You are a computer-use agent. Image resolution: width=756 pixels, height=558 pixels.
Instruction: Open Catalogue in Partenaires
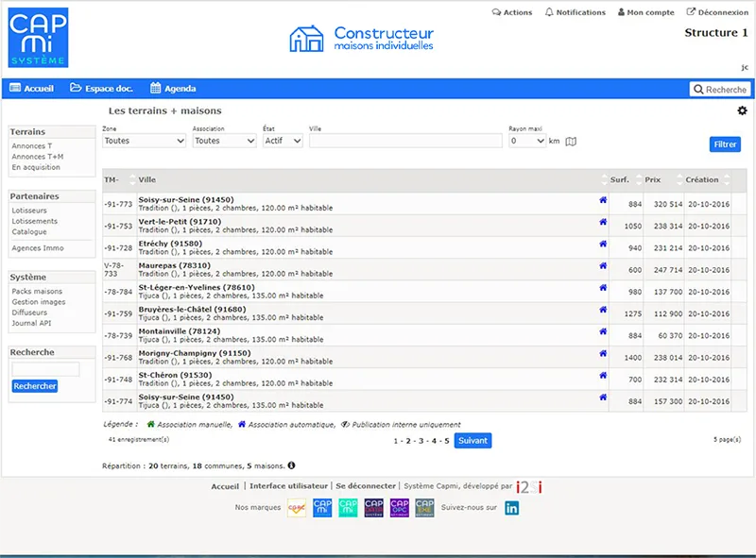(29, 231)
